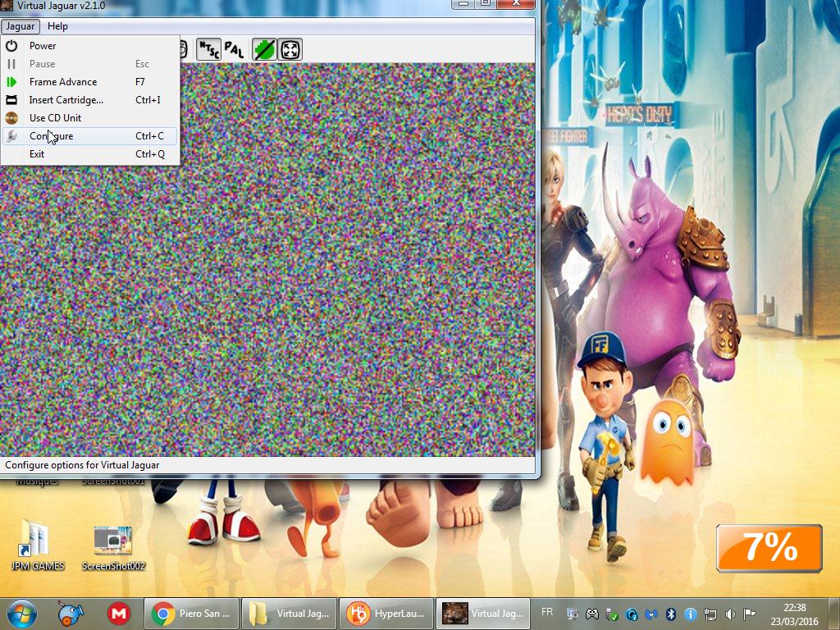Open the Bluetooth tray icon
840x630 pixels.
tap(671, 614)
